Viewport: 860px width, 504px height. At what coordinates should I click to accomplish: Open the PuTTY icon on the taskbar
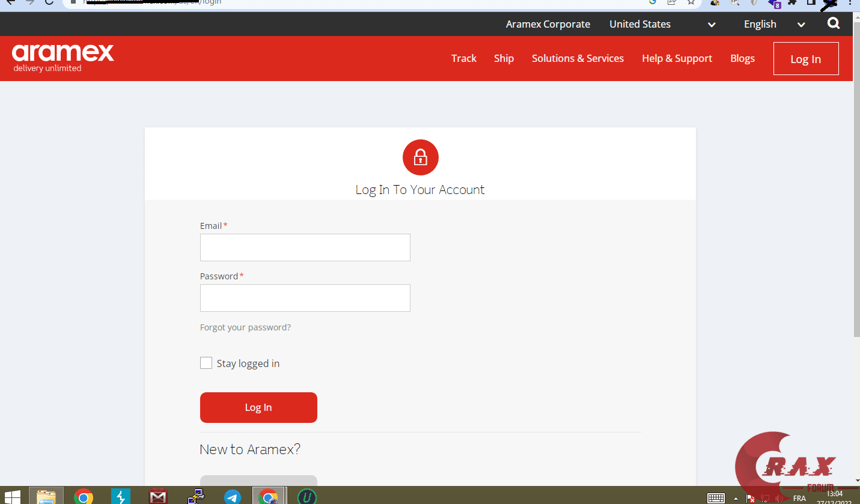[x=195, y=497]
